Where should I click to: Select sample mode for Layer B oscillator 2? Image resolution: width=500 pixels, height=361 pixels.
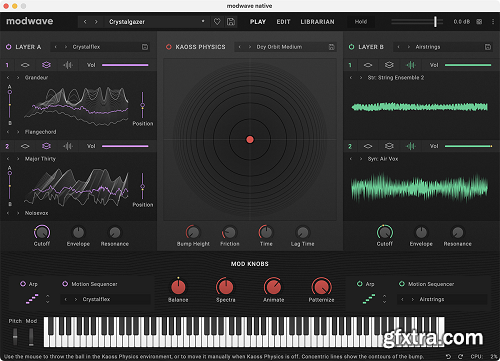[x=411, y=146]
